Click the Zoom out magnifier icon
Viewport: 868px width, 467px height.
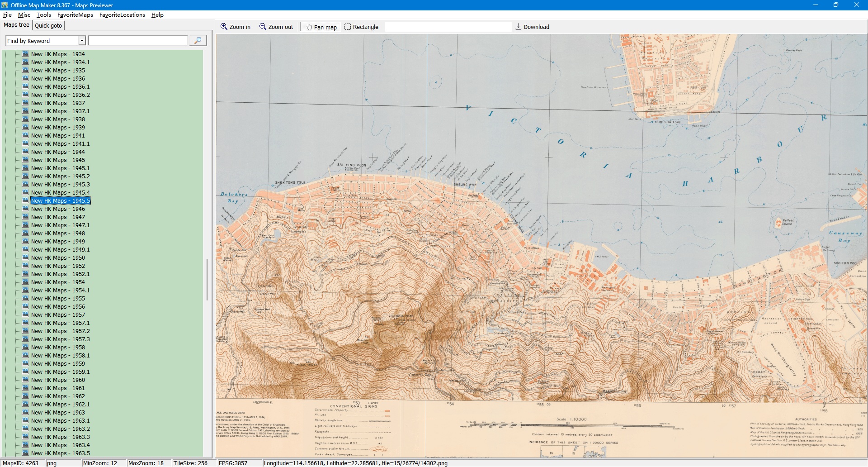point(263,27)
